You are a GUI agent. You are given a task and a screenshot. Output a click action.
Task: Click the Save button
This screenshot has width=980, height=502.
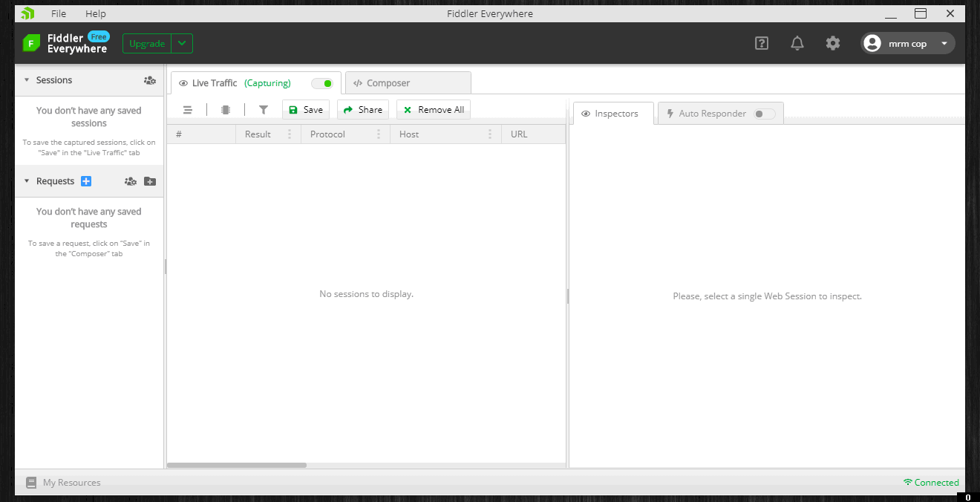306,110
